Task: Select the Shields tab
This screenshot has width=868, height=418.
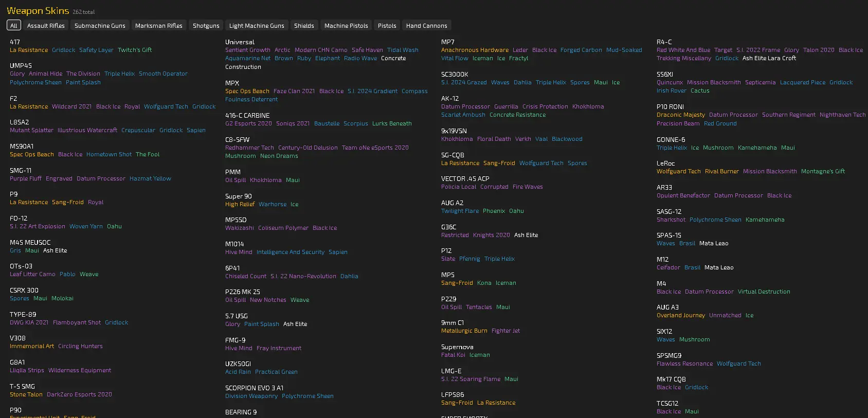Action: click(x=304, y=25)
